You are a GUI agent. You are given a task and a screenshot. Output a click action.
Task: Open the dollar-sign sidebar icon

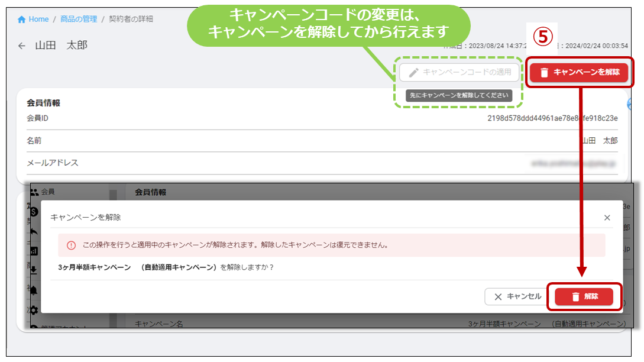click(x=34, y=211)
